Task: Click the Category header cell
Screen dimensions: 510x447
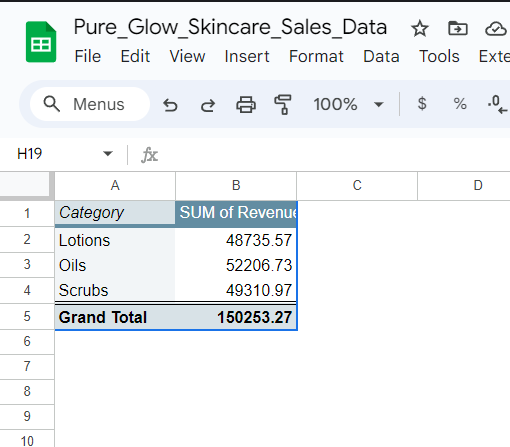Action: point(115,213)
